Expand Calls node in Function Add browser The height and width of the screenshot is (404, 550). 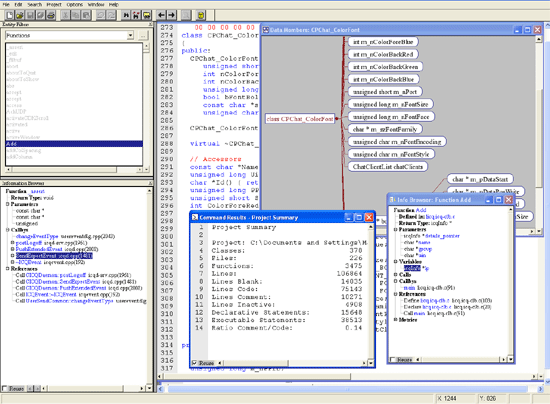(x=395, y=275)
